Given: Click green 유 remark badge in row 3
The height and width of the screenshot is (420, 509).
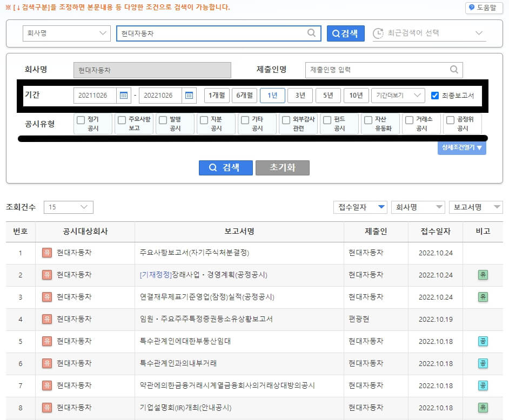Looking at the screenshot, I should pyautogui.click(x=483, y=297).
